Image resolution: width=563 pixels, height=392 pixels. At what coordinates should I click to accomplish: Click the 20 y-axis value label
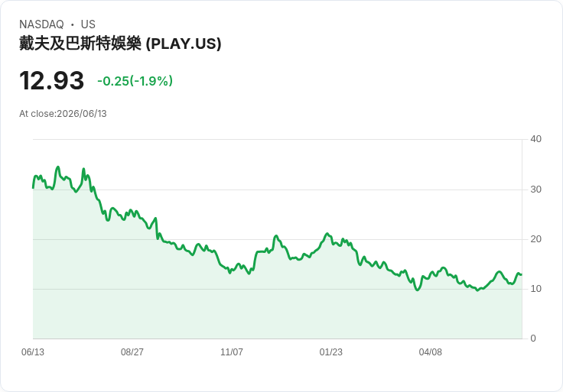coord(535,239)
